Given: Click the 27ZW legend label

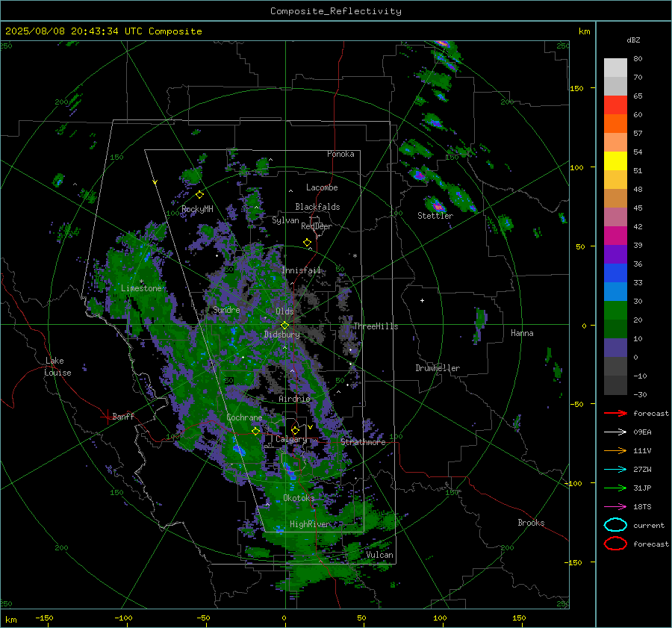Looking at the screenshot, I should click(642, 470).
